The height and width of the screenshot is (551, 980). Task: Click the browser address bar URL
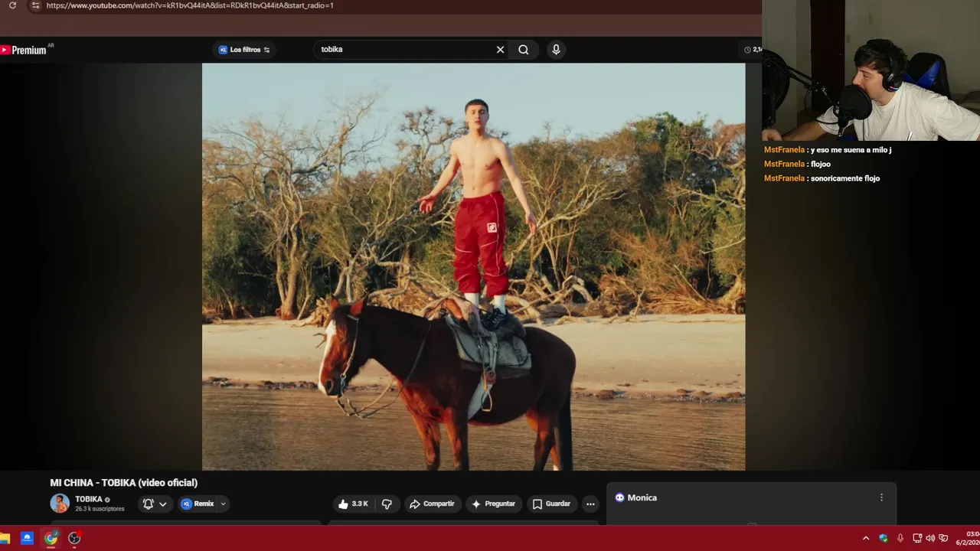[190, 5]
